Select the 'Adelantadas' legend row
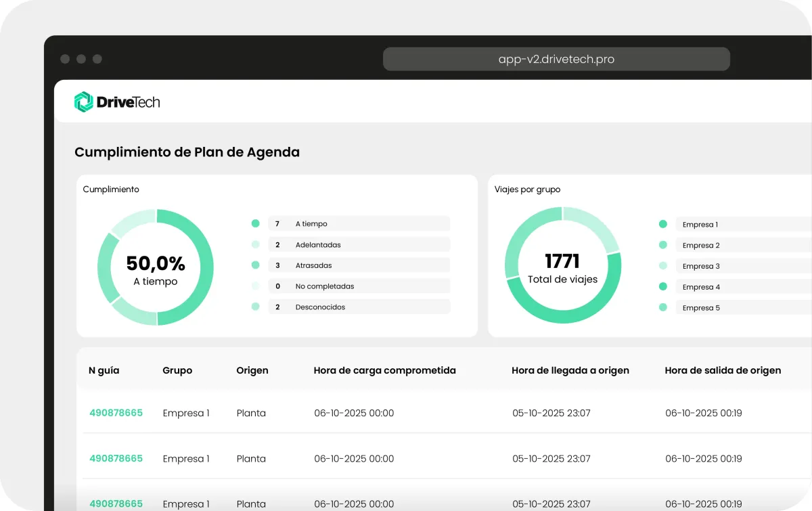 click(x=359, y=244)
